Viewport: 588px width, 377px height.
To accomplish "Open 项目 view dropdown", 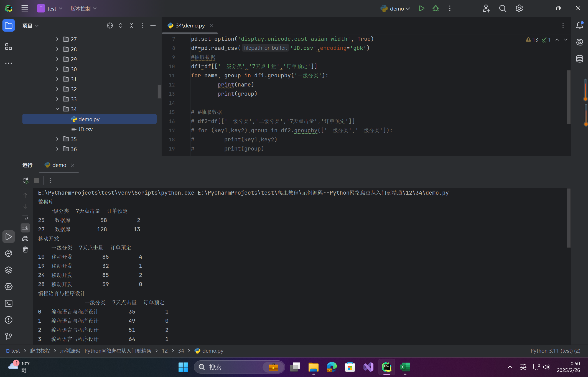I will 30,26.
